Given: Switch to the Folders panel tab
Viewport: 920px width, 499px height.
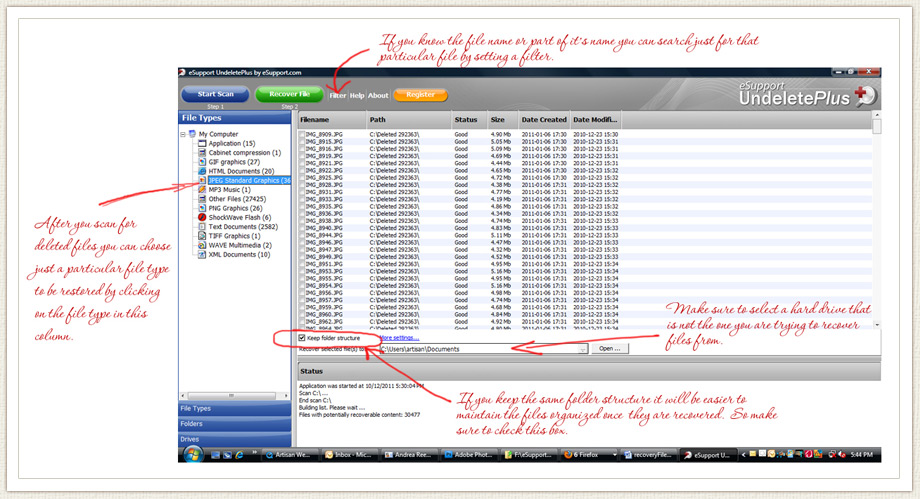Looking at the screenshot, I should pyautogui.click(x=235, y=424).
